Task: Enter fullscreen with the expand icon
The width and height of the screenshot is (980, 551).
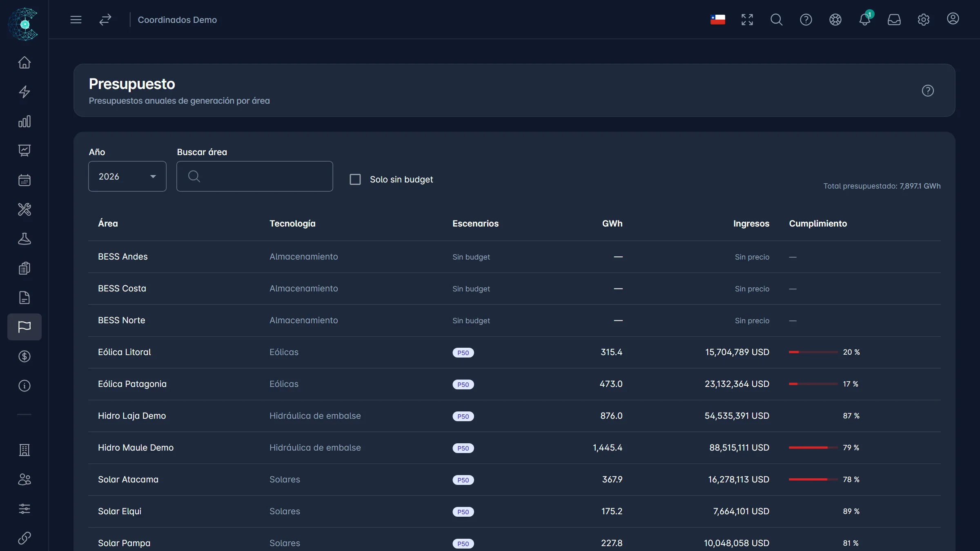Action: (747, 20)
